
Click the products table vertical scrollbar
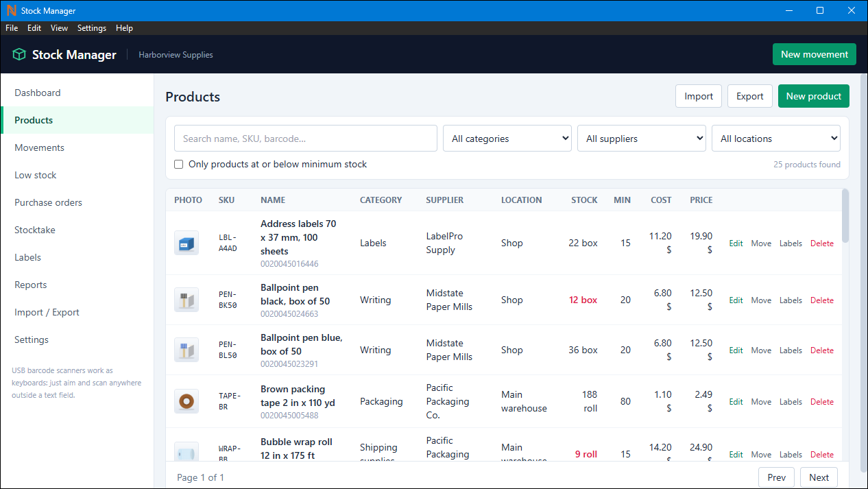[x=845, y=216]
